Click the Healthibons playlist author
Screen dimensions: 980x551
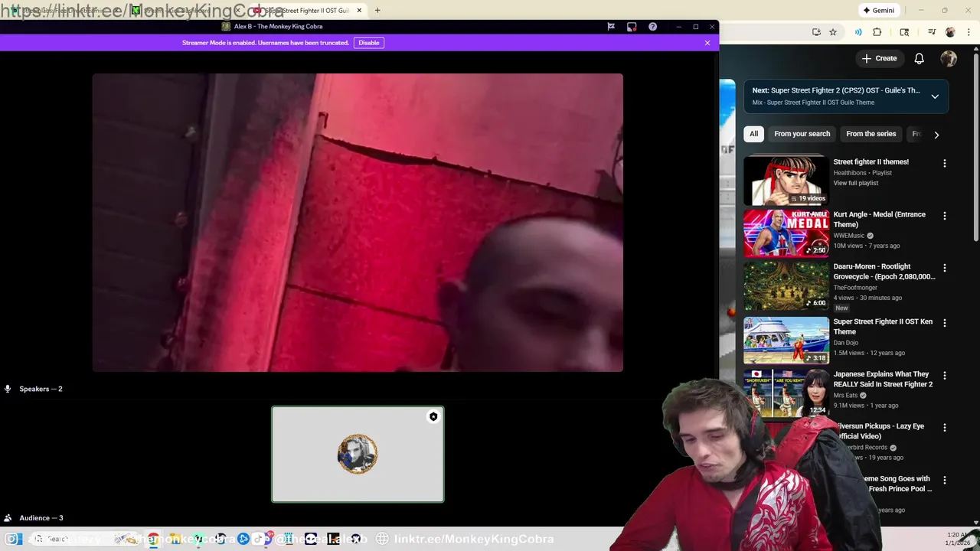point(851,173)
